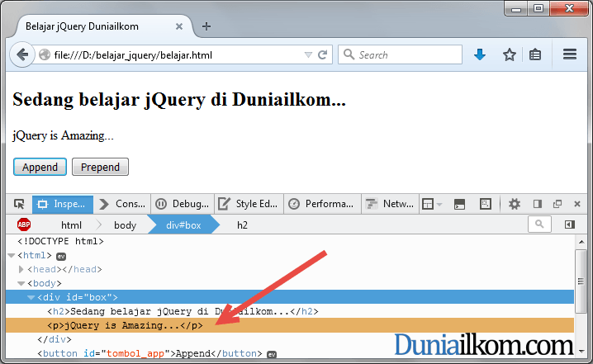593x364 pixels.
Task: Open the Firefox hamburger menu
Action: tap(570, 54)
